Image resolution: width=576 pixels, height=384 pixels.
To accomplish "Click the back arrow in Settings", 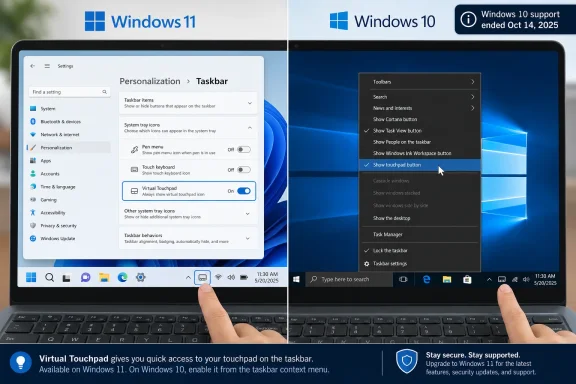I will pos(33,66).
